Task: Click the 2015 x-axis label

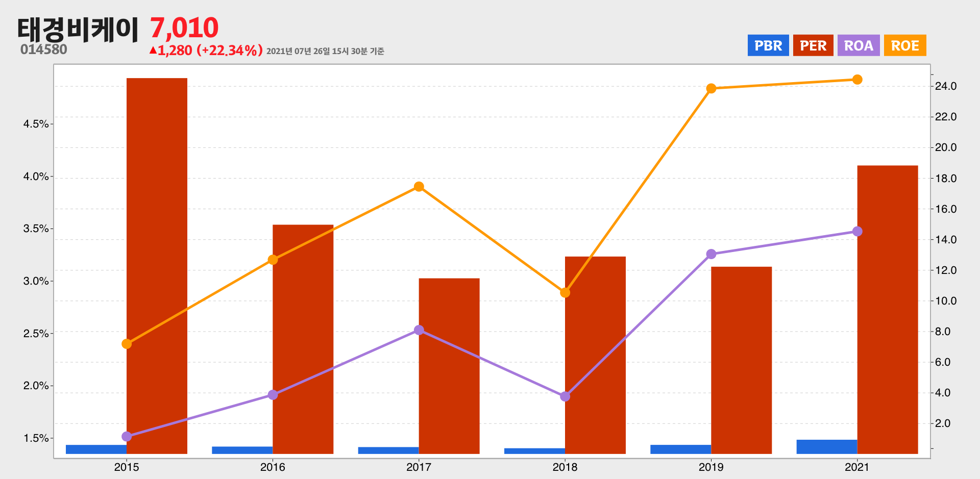Action: pos(127,467)
